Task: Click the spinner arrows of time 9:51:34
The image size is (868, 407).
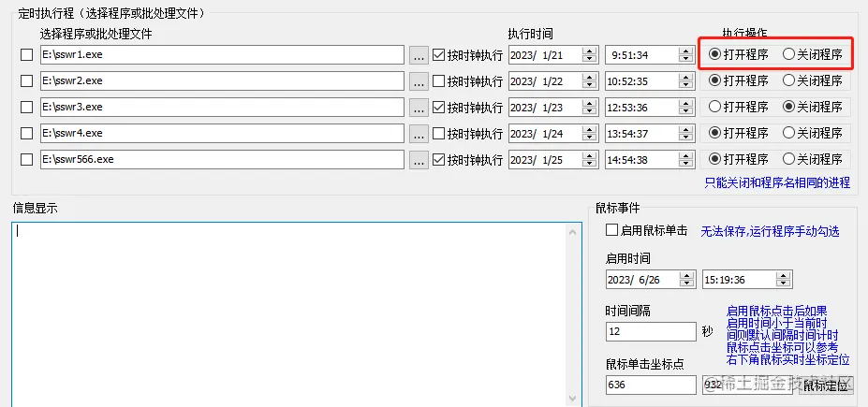Action: pos(686,55)
